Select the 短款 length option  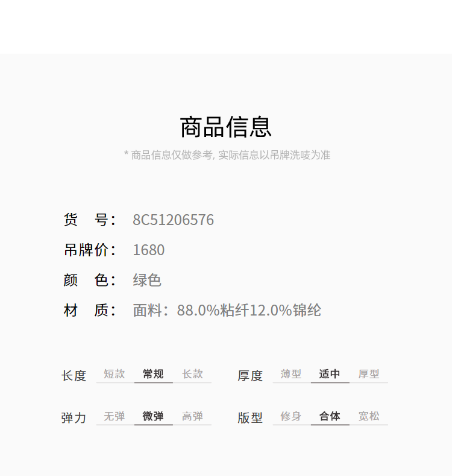(x=115, y=374)
